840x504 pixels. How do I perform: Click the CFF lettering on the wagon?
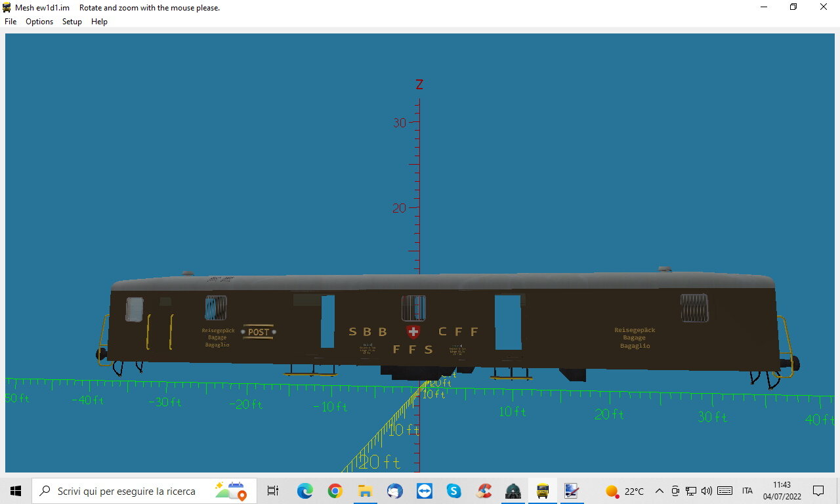click(x=458, y=331)
